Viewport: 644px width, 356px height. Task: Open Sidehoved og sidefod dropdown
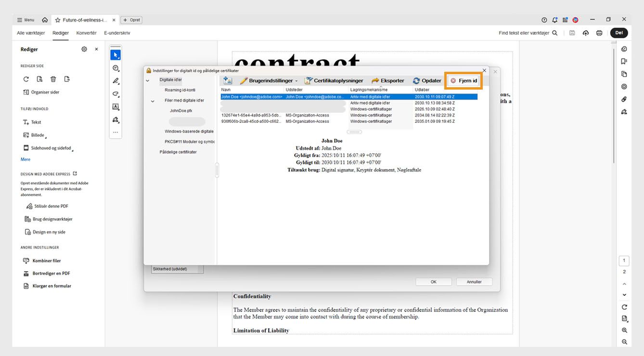[x=48, y=148]
